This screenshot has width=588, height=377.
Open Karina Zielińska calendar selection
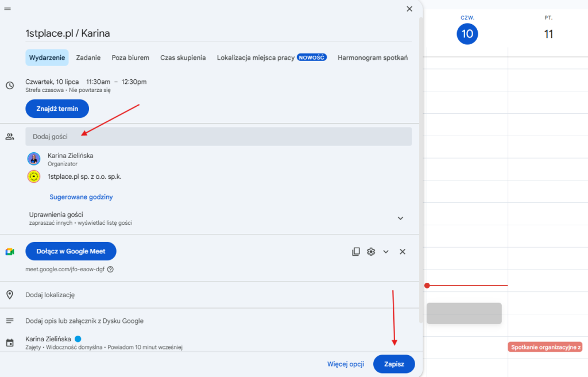[x=48, y=338]
